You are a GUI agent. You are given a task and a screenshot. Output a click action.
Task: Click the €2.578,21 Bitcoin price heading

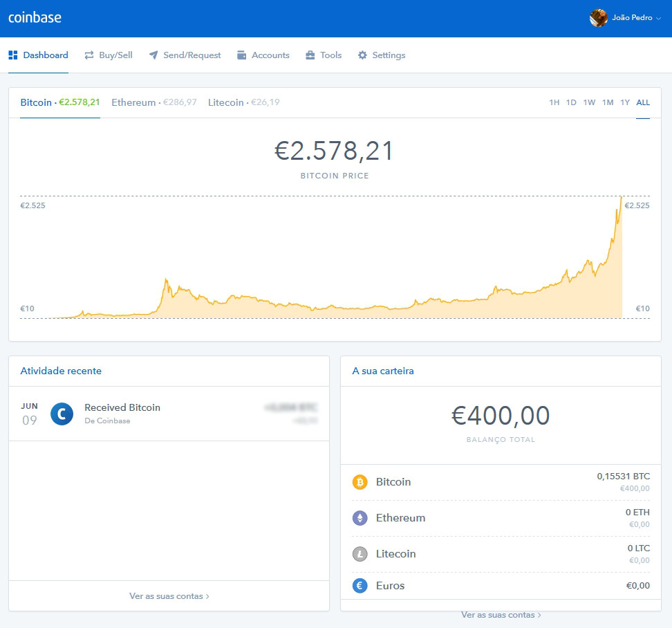334,151
